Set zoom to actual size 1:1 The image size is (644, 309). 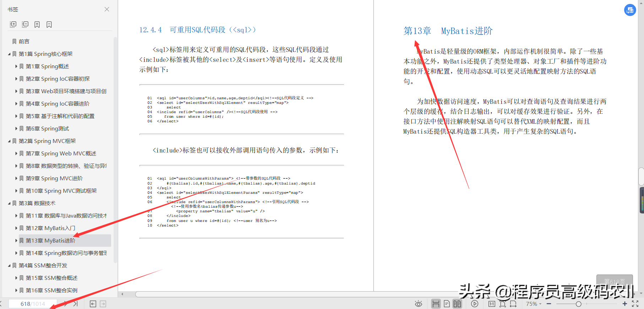point(492,304)
